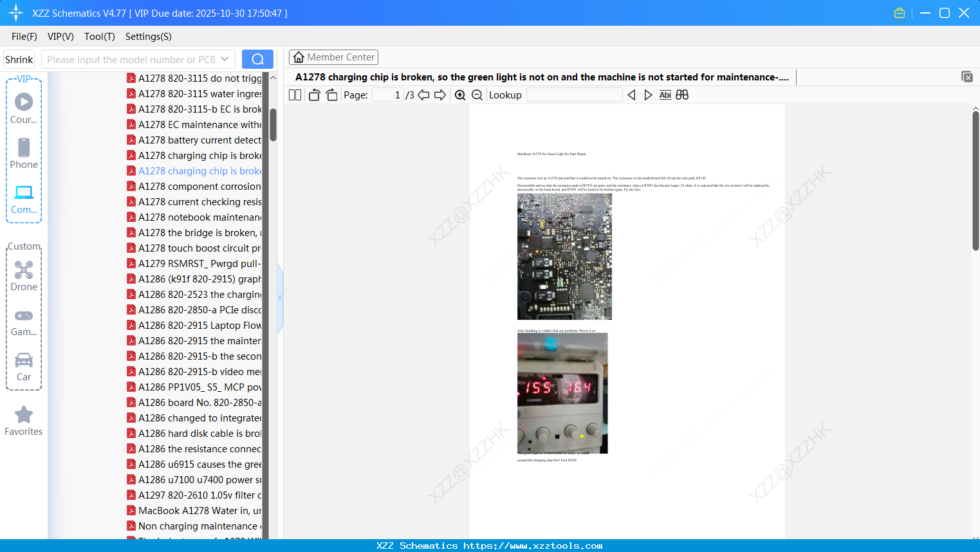The height and width of the screenshot is (552, 980).
Task: Click the magnifier search button
Action: coord(257,59)
